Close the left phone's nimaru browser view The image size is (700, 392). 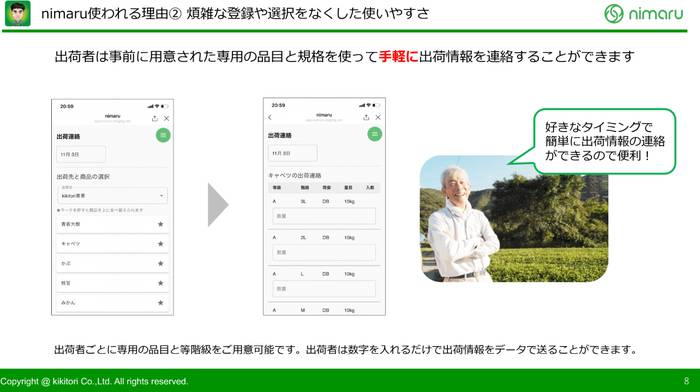167,118
